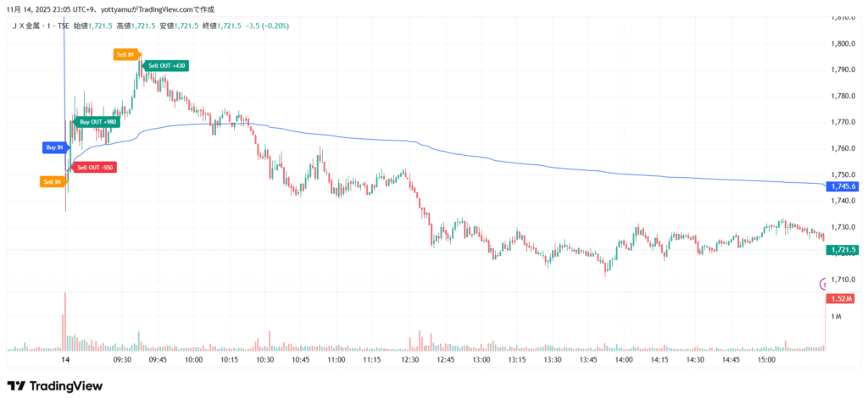
Task: Click the Buy OUT +980 trade label
Action: [97, 121]
